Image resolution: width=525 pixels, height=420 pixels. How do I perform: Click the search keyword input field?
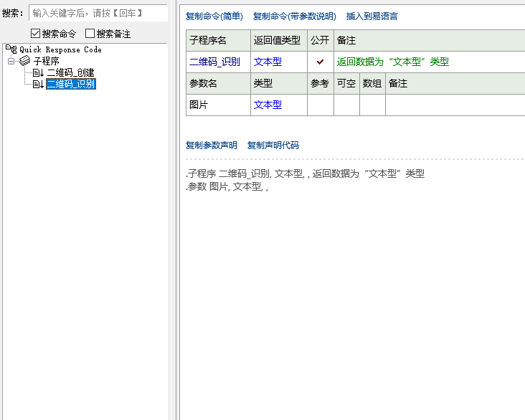98,13
